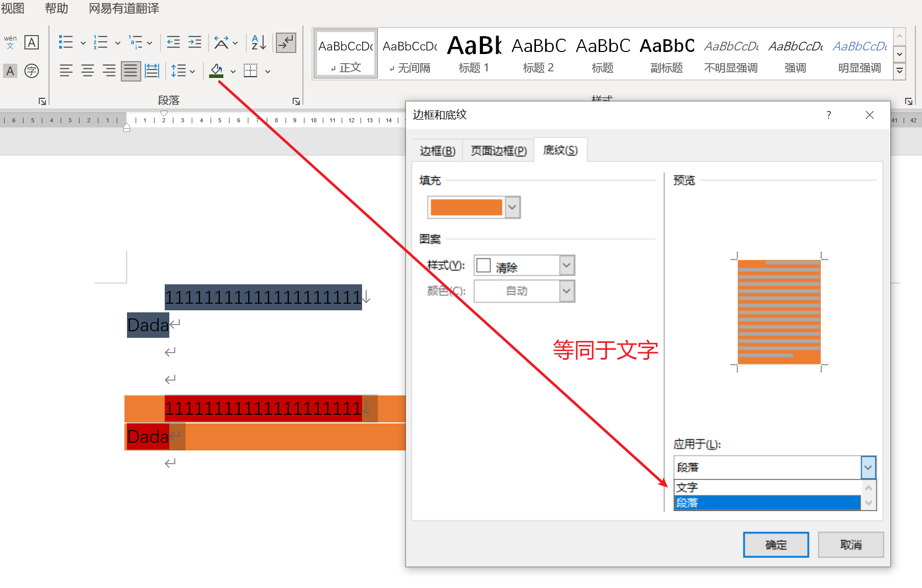922x588 pixels.
Task: Open the fill color dropdown
Action: pyautogui.click(x=513, y=207)
